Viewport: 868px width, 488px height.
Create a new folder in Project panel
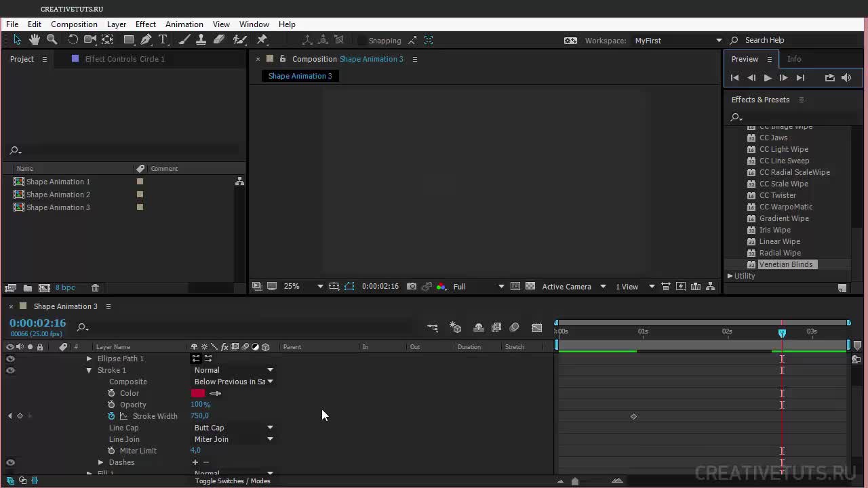28,288
